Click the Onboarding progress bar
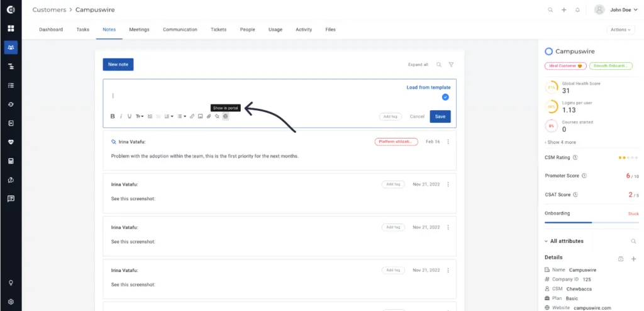Viewport: 644px width, 311px height. pyautogui.click(x=591, y=223)
